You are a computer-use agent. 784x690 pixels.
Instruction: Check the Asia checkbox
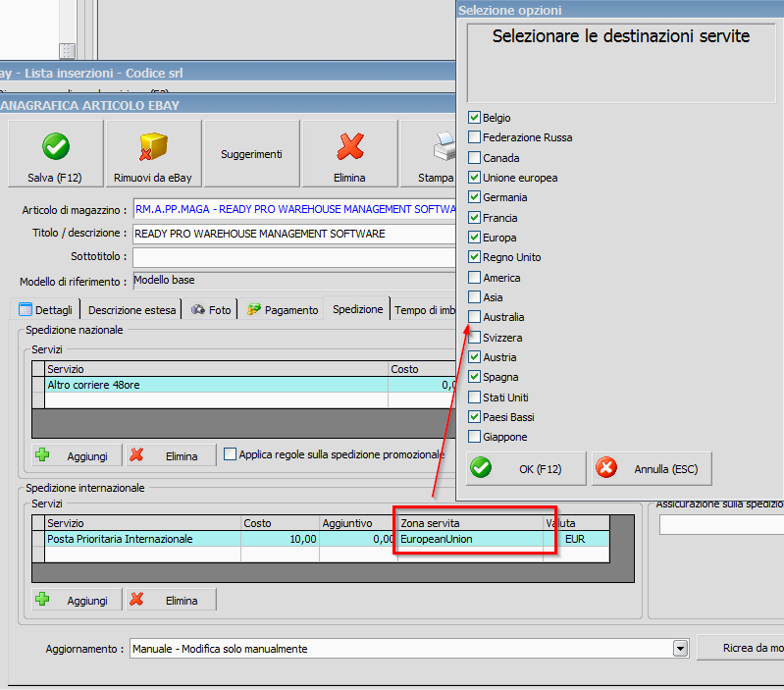coord(475,297)
